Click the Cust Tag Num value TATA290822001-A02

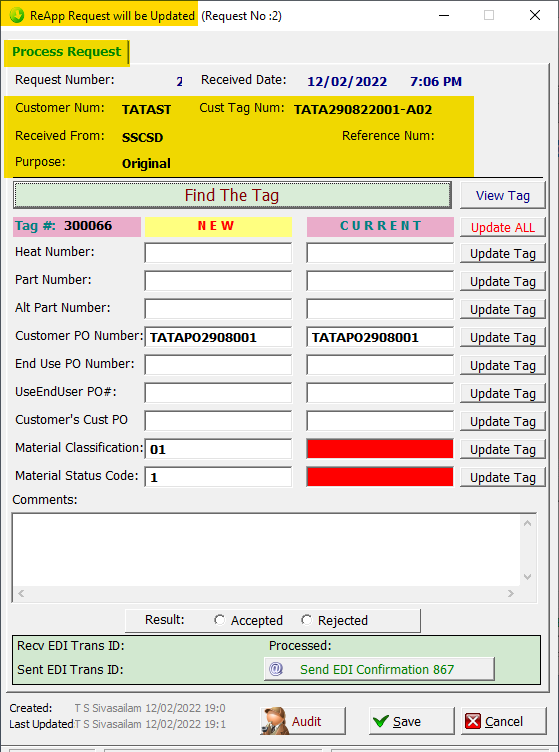click(x=363, y=110)
